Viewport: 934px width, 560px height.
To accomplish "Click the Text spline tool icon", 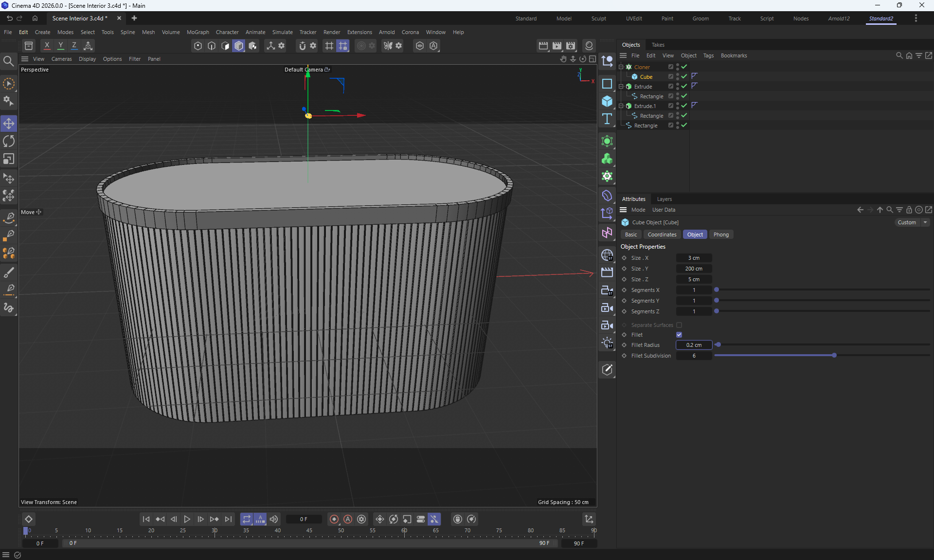I will pos(607,119).
